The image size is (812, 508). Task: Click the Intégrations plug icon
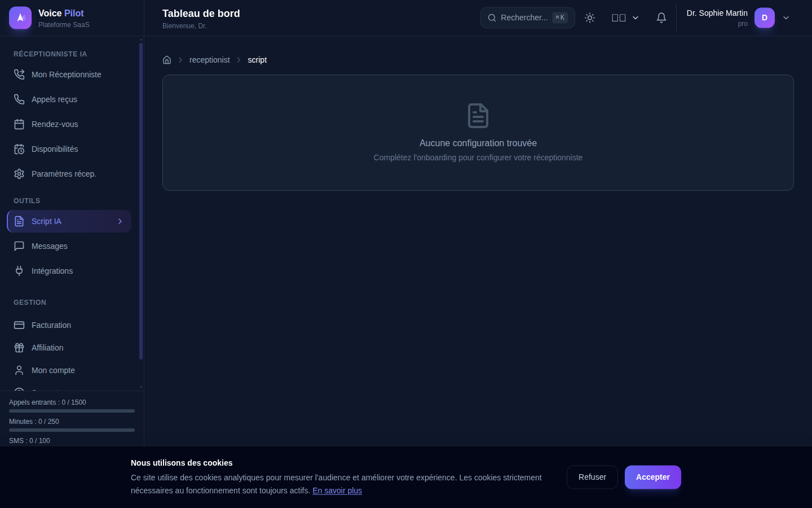(19, 271)
